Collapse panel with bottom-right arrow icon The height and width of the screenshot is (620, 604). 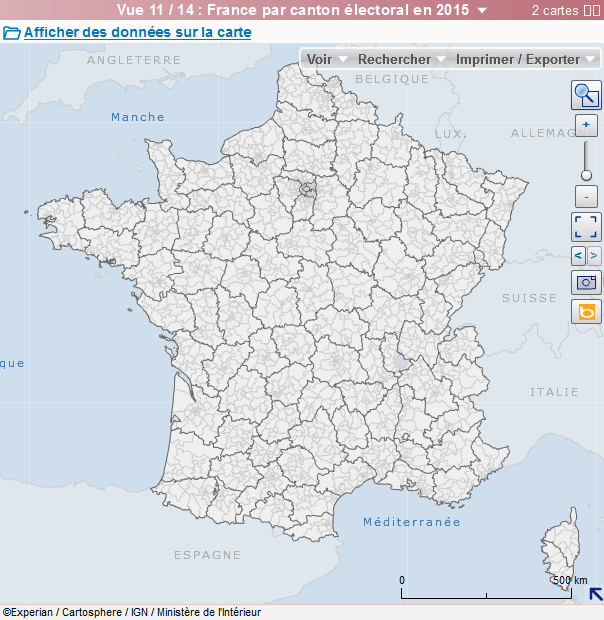(x=595, y=594)
